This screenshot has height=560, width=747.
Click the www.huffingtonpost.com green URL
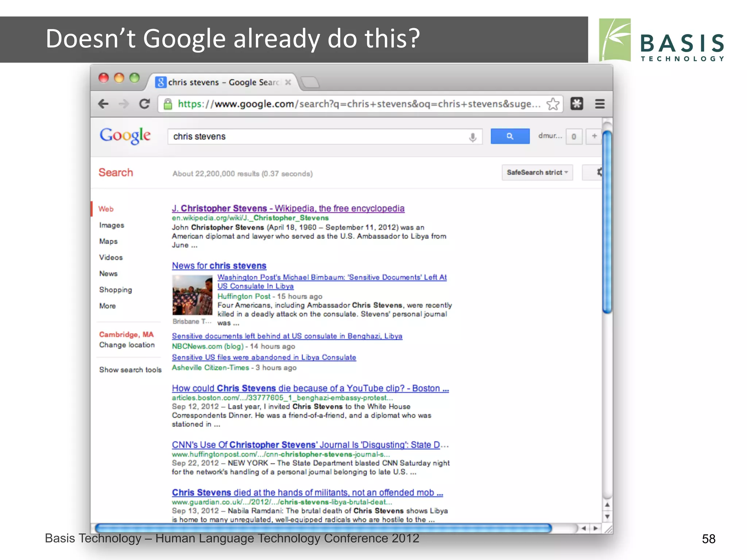coord(281,454)
